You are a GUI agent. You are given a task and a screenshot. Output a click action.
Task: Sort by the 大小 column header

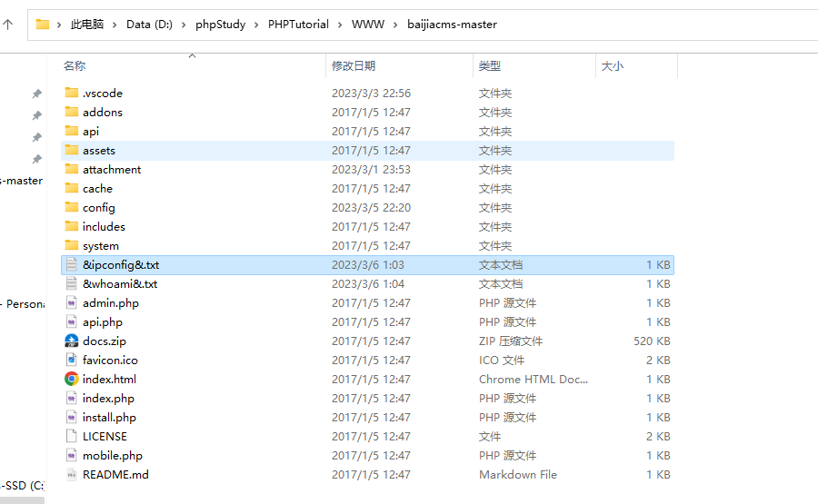(613, 66)
